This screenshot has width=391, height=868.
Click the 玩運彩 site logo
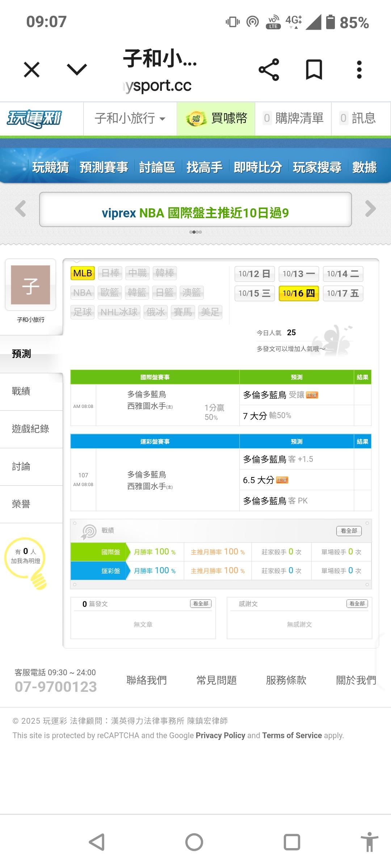pyautogui.click(x=34, y=119)
